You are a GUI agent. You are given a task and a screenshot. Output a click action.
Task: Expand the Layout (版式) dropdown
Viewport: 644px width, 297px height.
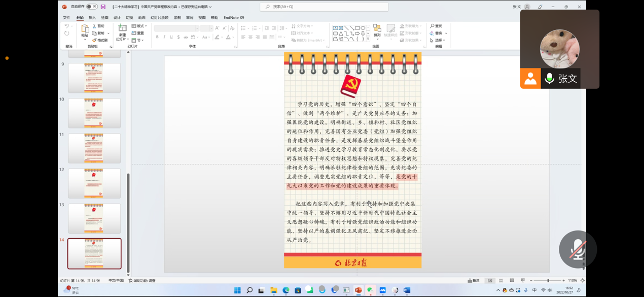tap(139, 26)
